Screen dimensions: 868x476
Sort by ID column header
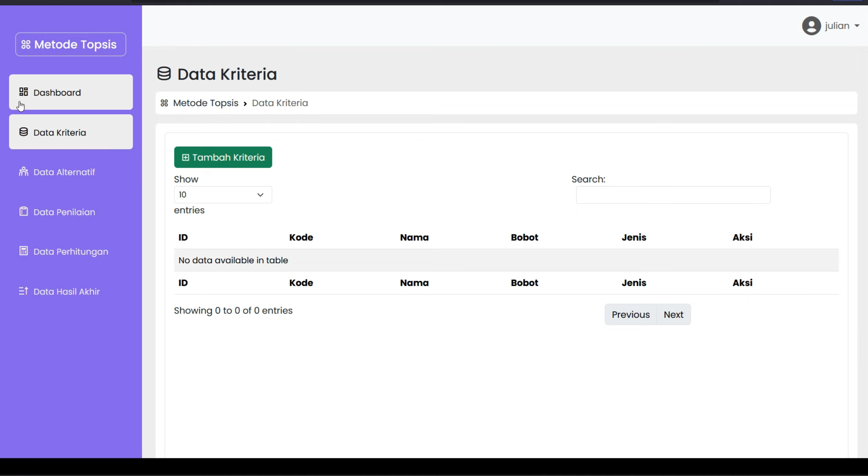click(183, 237)
